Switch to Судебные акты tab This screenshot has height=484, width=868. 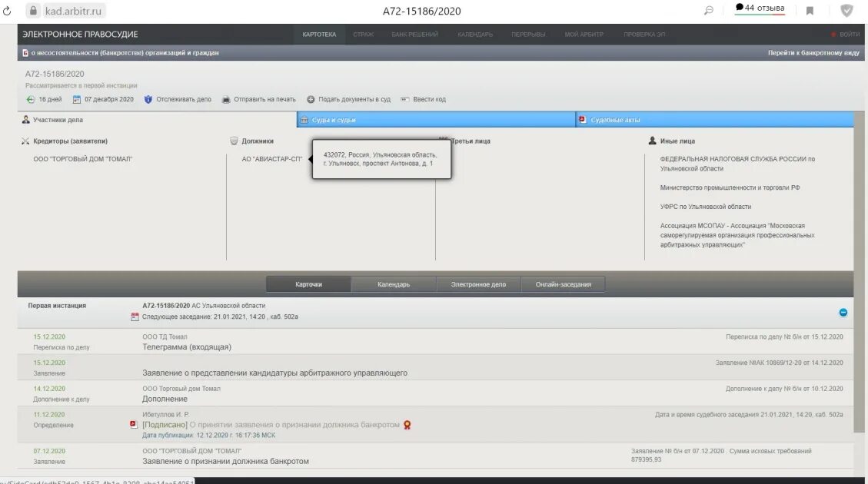click(x=715, y=120)
